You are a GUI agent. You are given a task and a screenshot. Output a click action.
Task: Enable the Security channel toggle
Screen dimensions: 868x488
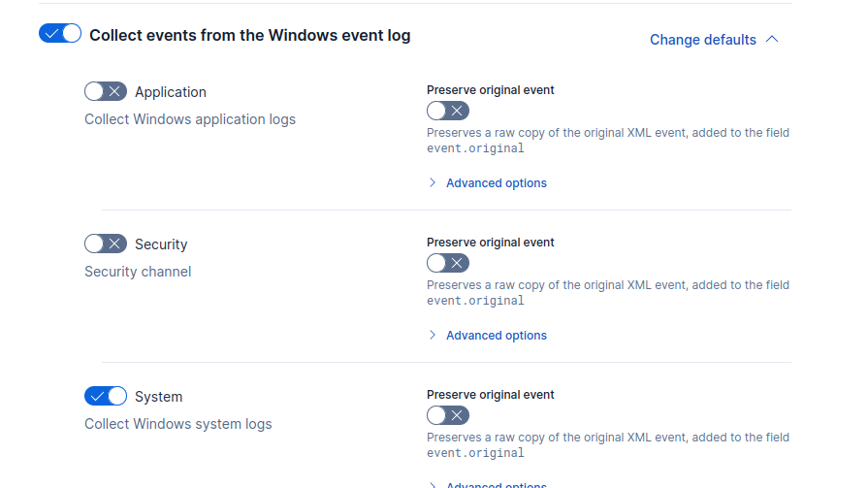click(x=106, y=244)
